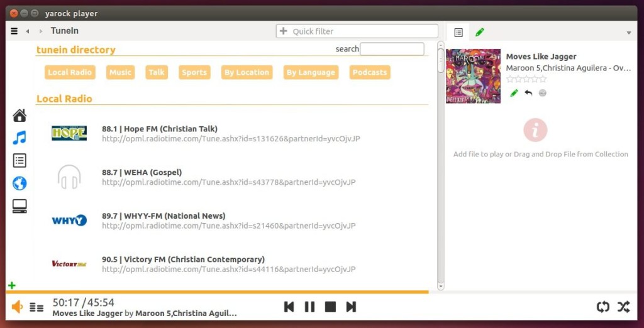Select 88.7 | WEHA (Gospel)
This screenshot has width=644, height=328.
click(x=142, y=172)
